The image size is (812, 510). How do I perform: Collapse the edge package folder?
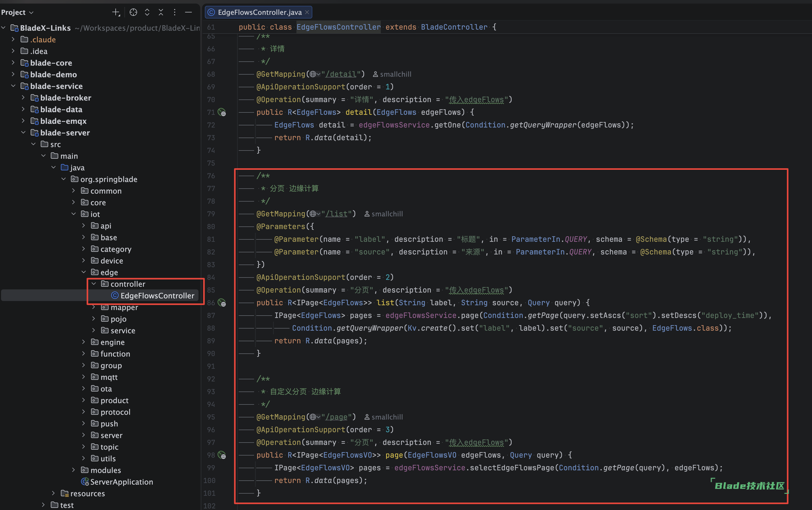(x=84, y=272)
